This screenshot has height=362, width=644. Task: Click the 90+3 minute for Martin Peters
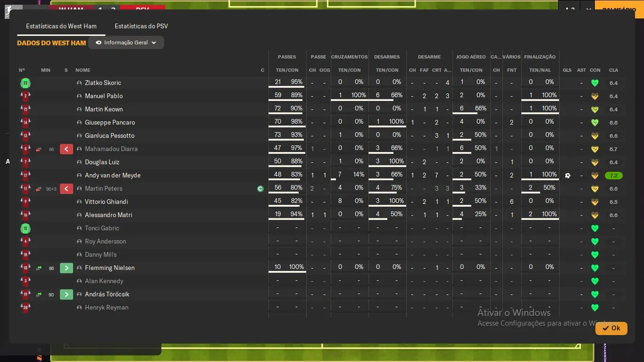click(x=51, y=189)
